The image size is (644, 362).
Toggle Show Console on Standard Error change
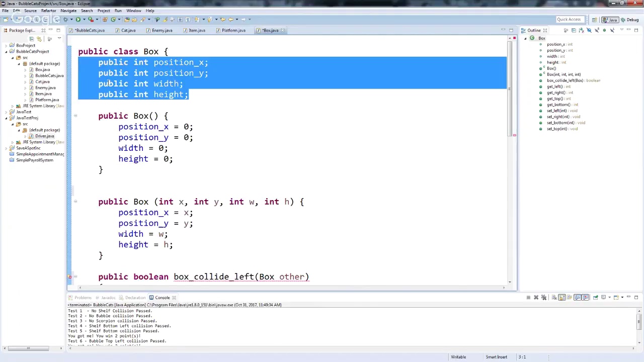point(585,297)
